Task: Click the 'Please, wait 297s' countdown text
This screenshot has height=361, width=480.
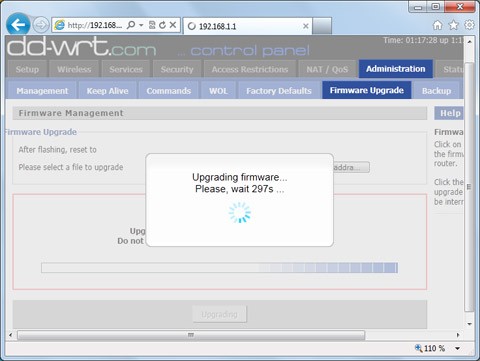Action: tap(240, 189)
